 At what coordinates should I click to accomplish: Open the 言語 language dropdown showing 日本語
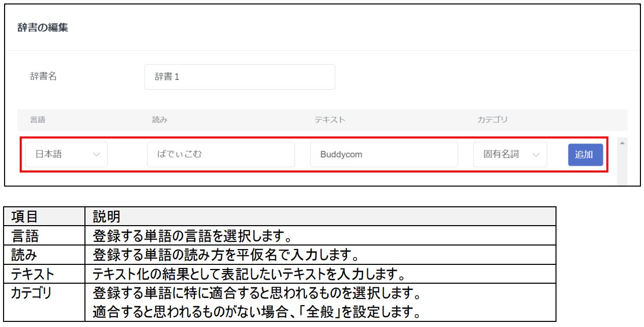point(65,154)
